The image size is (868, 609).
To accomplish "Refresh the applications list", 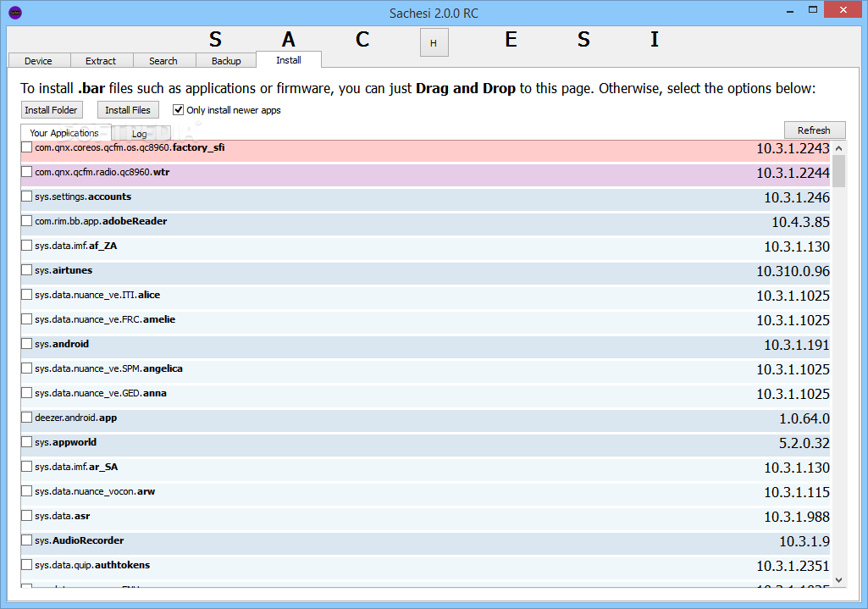I will (815, 130).
